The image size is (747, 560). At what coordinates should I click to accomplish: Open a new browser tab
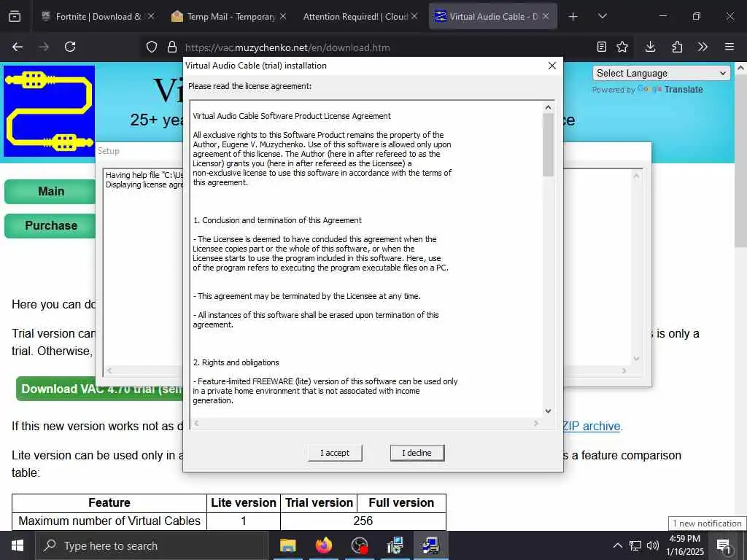[x=573, y=17]
